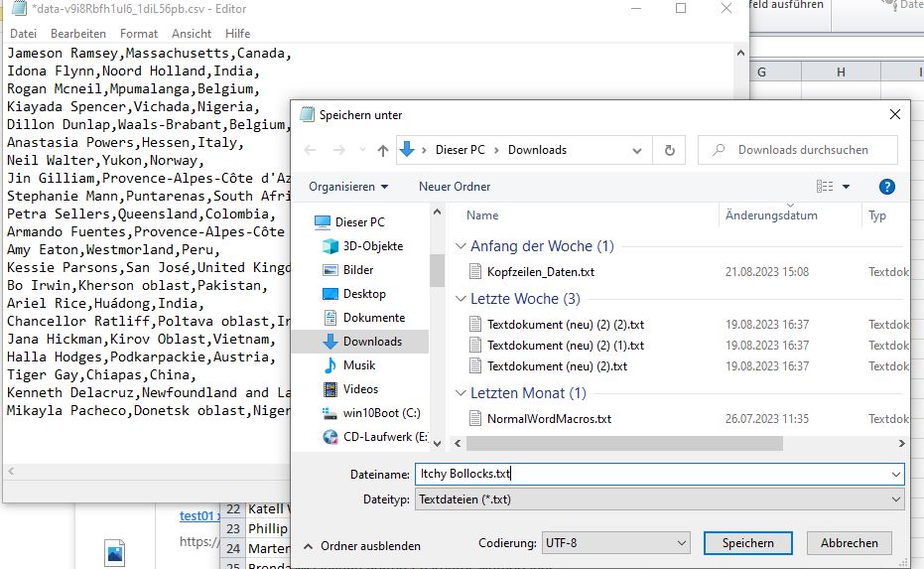Click the back arrow in the save dialog
Viewport: 924px width, 569px height.
[310, 150]
